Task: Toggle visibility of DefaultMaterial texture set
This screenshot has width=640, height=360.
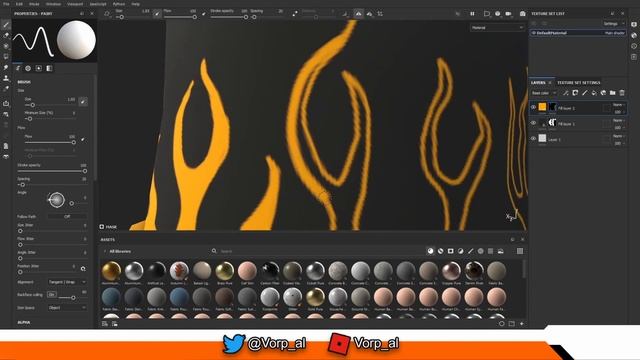Action: 533,33
